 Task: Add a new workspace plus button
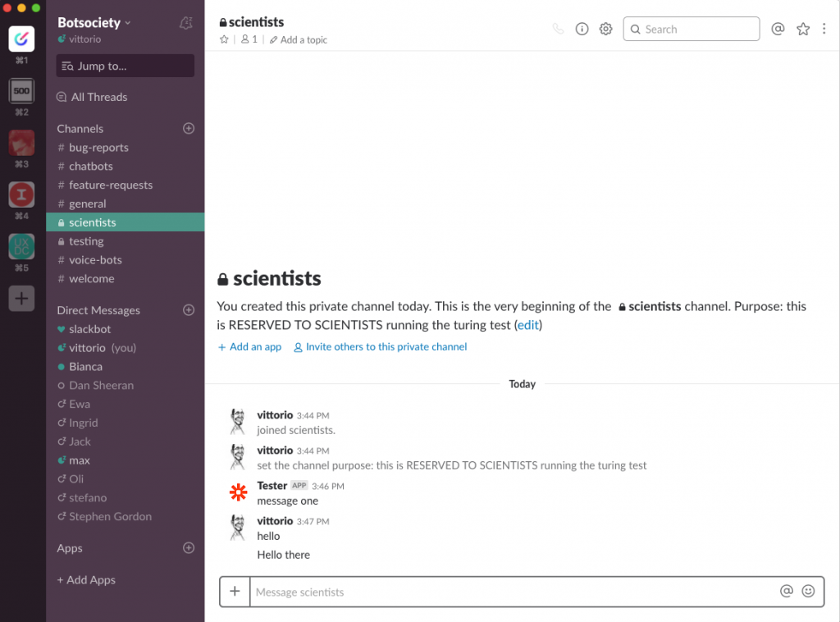(21, 299)
